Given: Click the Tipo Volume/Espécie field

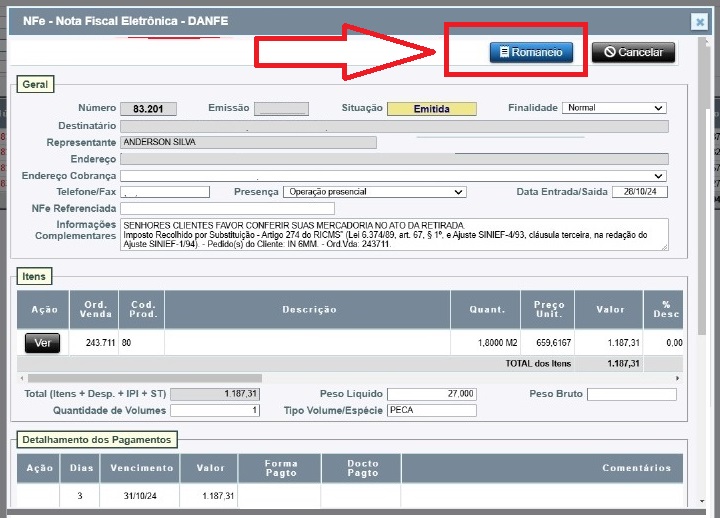Looking at the screenshot, I should click(x=431, y=410).
